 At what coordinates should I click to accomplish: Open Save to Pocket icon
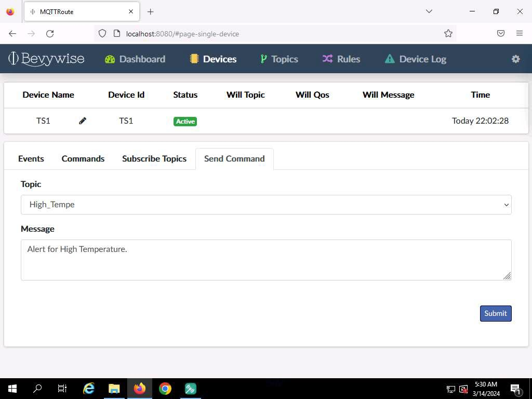(x=500, y=33)
